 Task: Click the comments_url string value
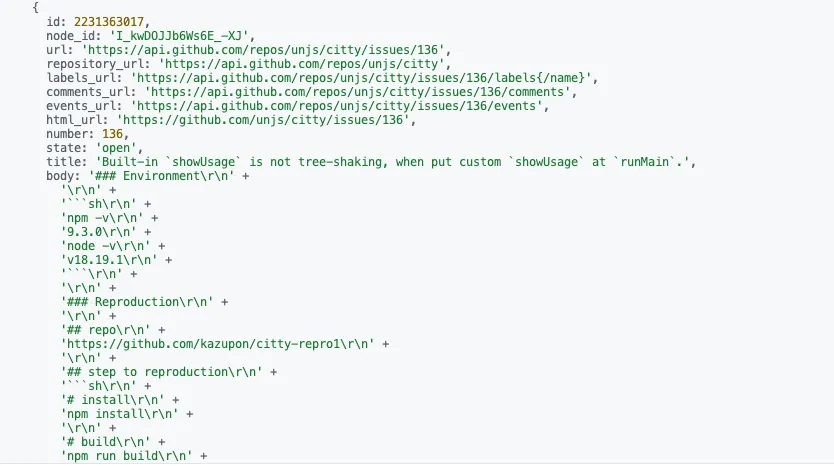tap(357, 92)
